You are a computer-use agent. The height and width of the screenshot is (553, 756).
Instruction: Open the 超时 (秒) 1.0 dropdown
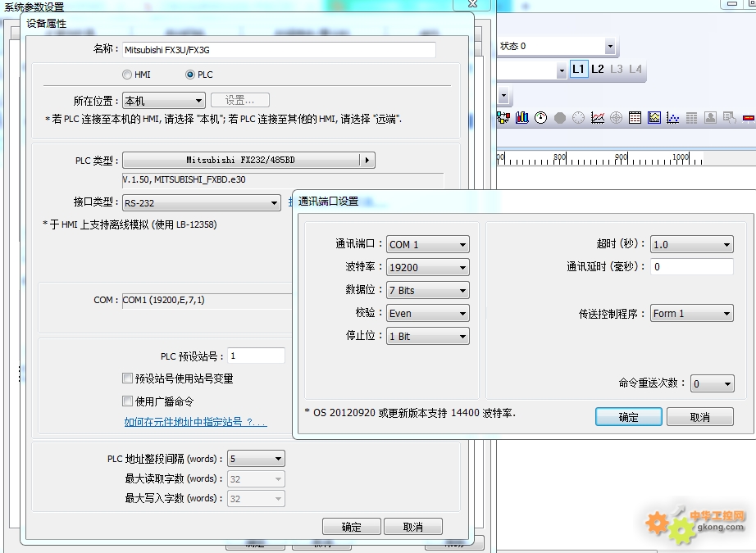tap(692, 244)
